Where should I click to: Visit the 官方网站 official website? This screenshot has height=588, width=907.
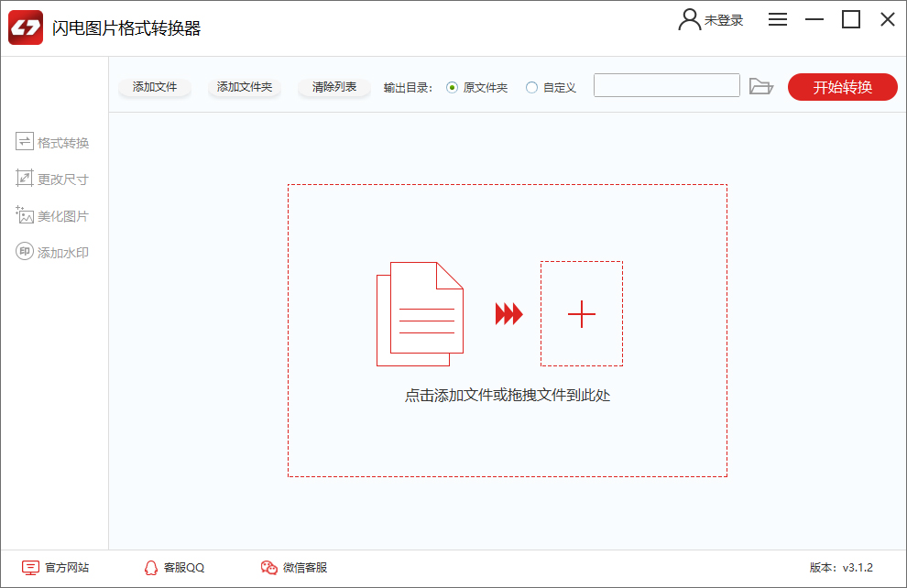tap(57, 567)
